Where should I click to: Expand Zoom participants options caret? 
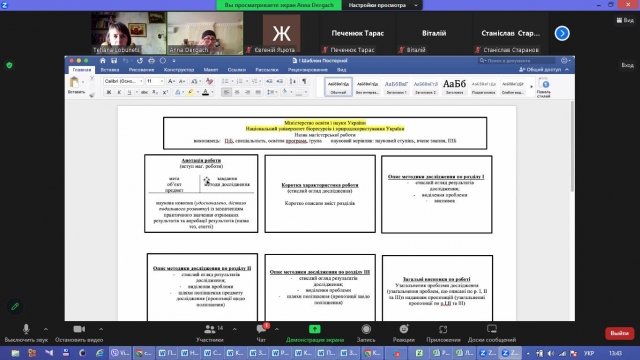[234, 329]
